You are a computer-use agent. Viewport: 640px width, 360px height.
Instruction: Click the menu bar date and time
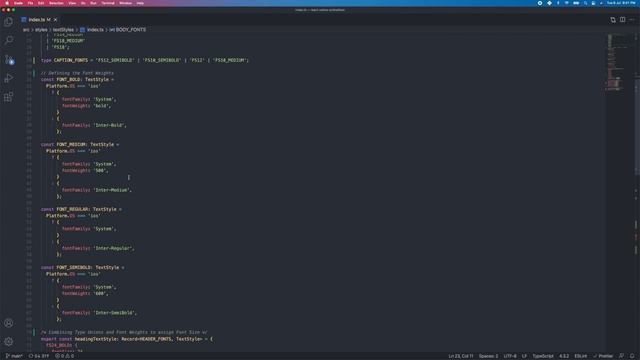click(x=621, y=3)
